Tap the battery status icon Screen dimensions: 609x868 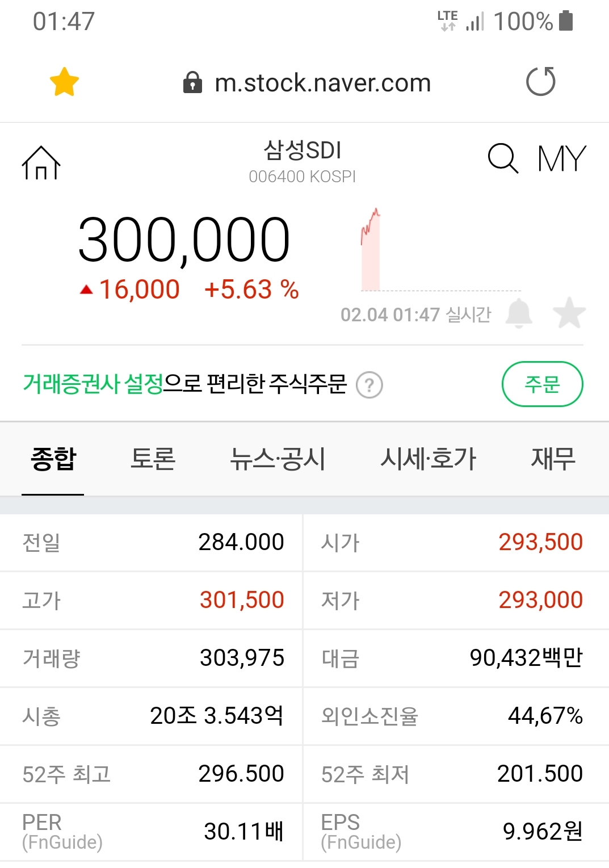click(566, 21)
